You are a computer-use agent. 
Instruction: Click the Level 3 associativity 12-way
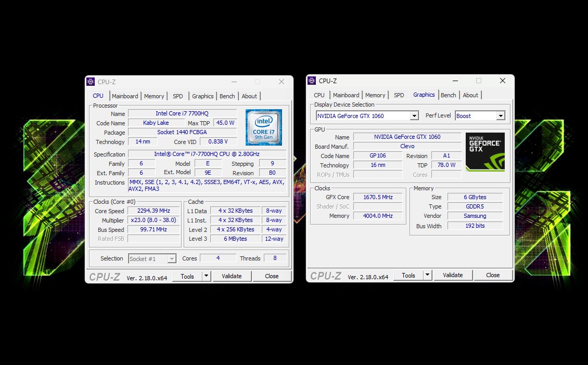(274, 239)
